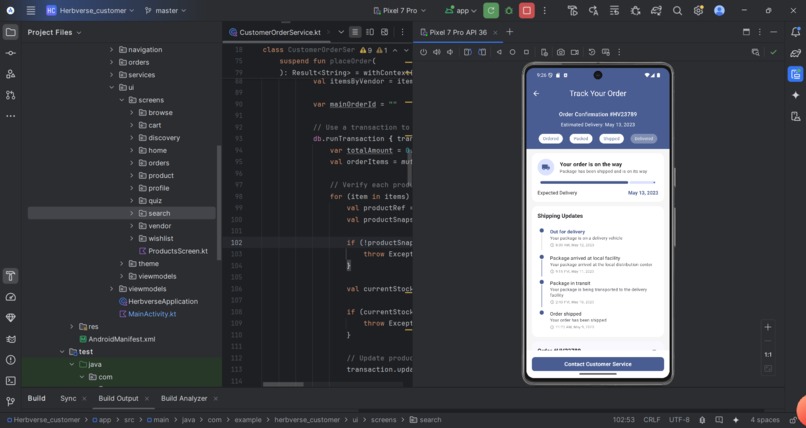Image resolution: width=806 pixels, height=428 pixels.
Task: Tap Contact Customer Service button in emulator
Action: click(x=597, y=364)
